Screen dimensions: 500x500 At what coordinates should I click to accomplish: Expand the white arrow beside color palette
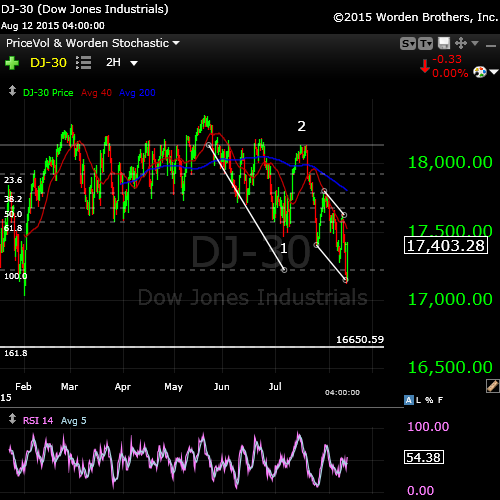coord(494,72)
